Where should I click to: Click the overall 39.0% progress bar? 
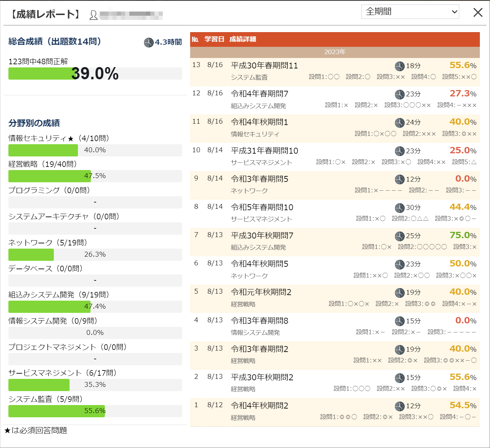tap(95, 74)
